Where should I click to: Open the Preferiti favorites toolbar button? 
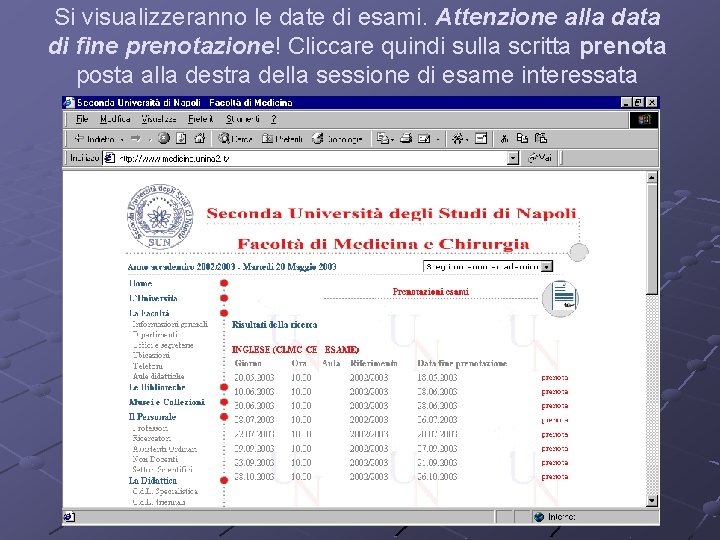[282, 138]
